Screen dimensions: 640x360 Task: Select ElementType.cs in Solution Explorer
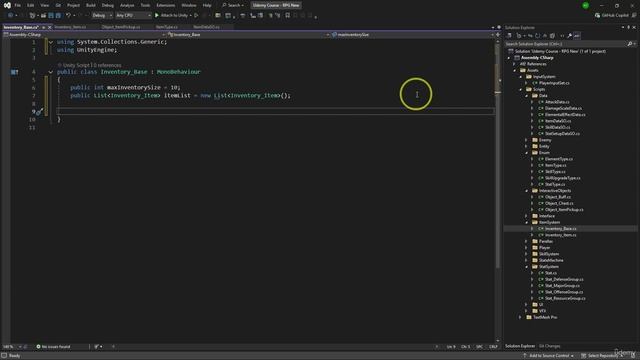(x=558, y=159)
